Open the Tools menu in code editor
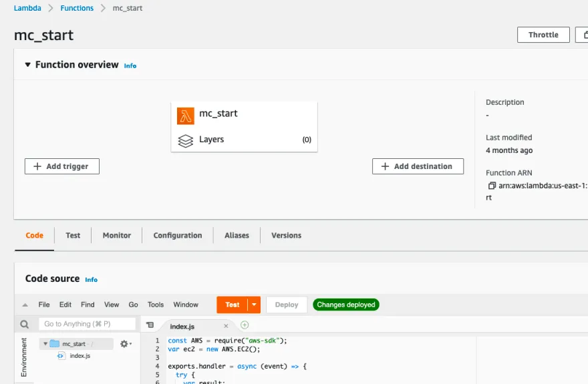 pos(156,305)
